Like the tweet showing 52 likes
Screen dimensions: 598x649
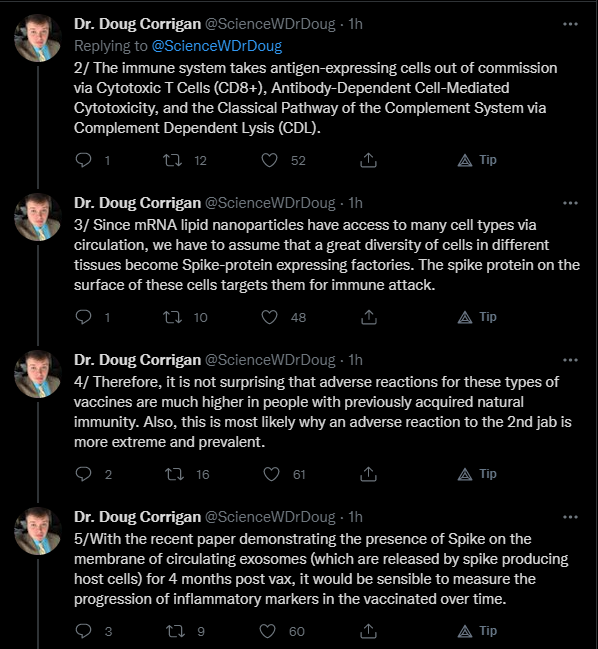[269, 160]
